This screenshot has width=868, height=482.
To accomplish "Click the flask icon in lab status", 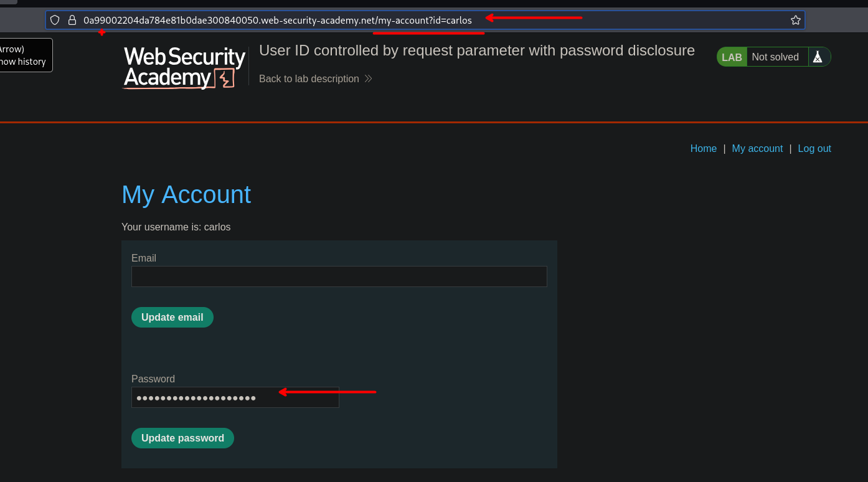I will tap(818, 57).
